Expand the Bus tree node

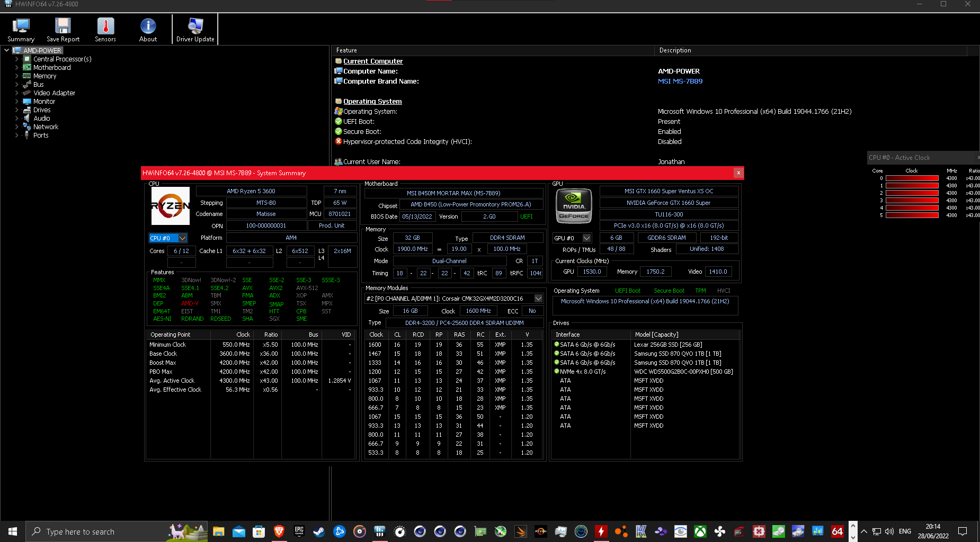point(16,84)
